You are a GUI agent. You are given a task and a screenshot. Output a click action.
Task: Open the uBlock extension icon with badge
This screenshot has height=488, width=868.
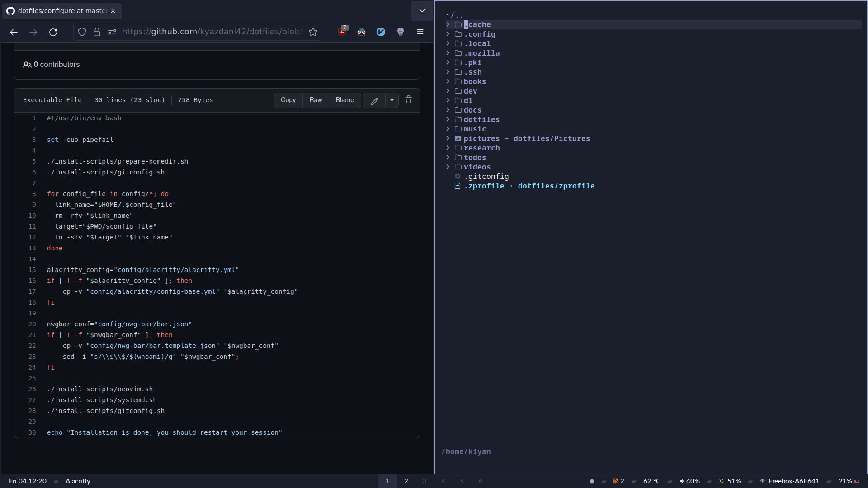[x=342, y=32]
